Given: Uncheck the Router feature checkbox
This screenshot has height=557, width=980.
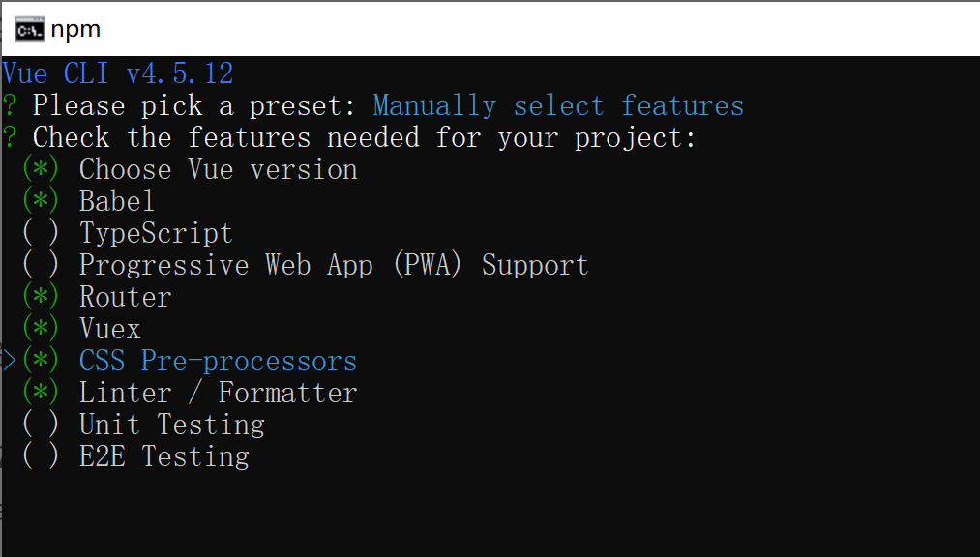Looking at the screenshot, I should [41, 298].
